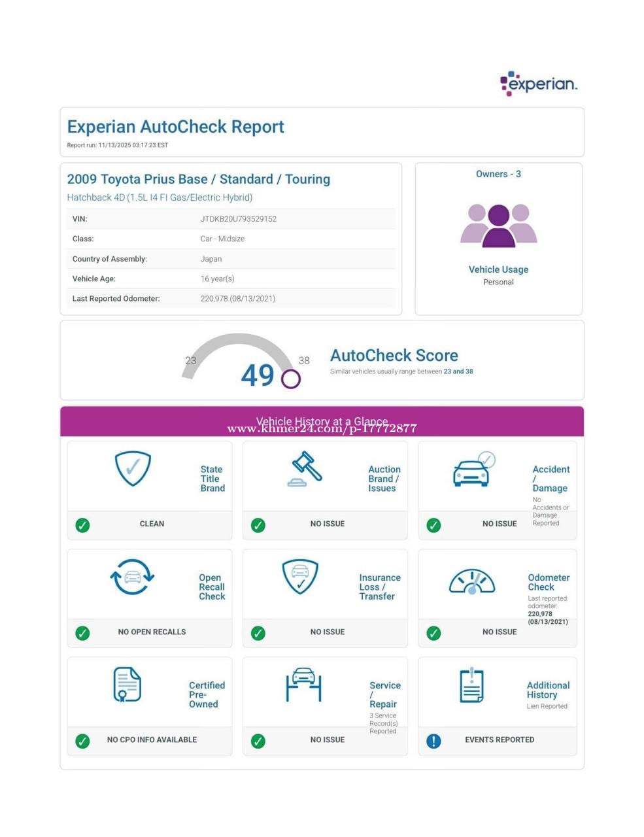This screenshot has height=837, width=644.
Task: Click the AutoCheck Score gauge circle marker
Action: [291, 379]
